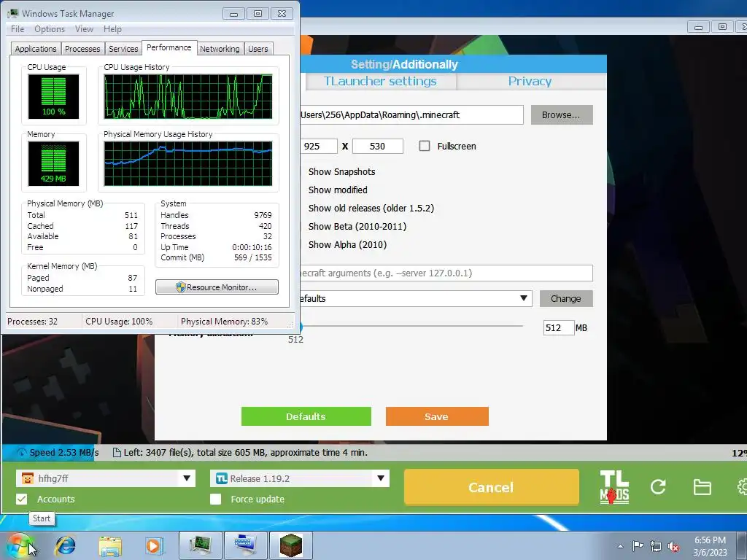Open the Privacy tab
Image resolution: width=747 pixels, height=560 pixels.
(x=530, y=82)
